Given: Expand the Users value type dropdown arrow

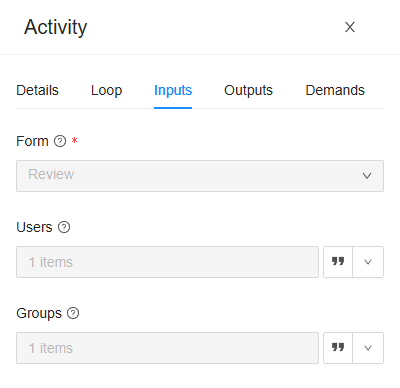Looking at the screenshot, I should pos(368,262).
